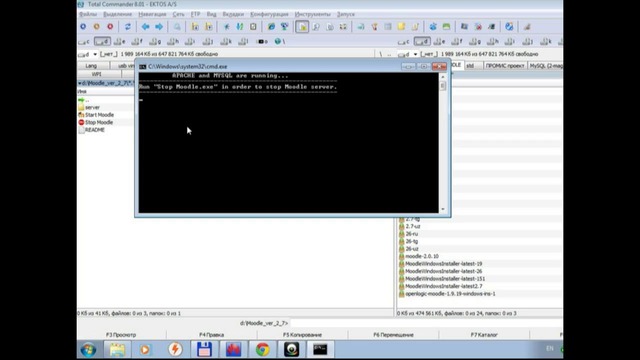
Task: Select README file
Action: pos(95,130)
